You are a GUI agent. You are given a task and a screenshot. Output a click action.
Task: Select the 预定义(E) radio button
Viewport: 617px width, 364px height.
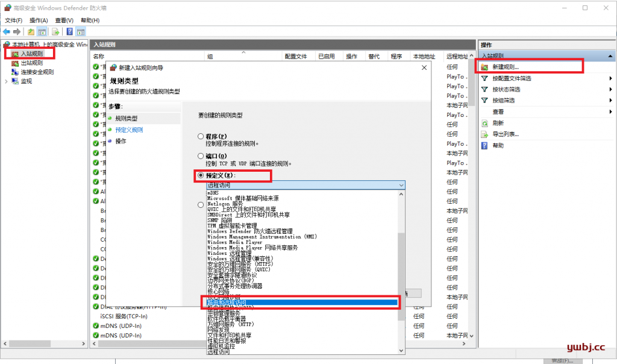pos(201,175)
